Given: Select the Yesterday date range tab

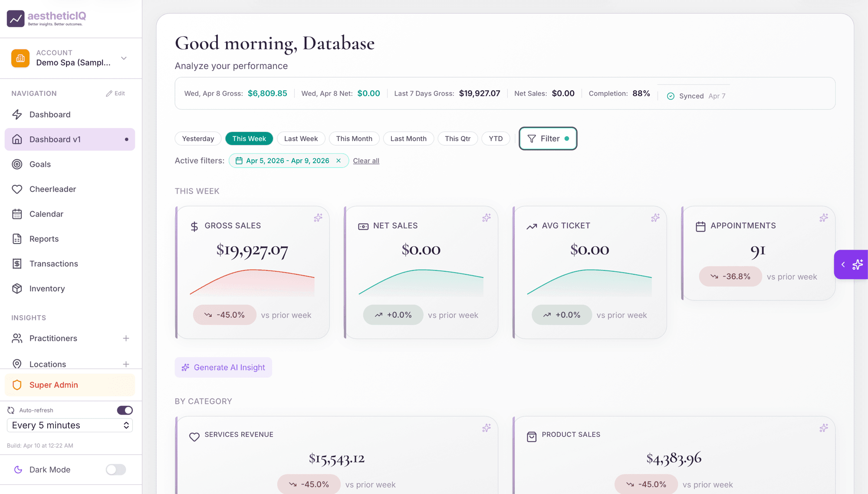Looking at the screenshot, I should pyautogui.click(x=198, y=138).
